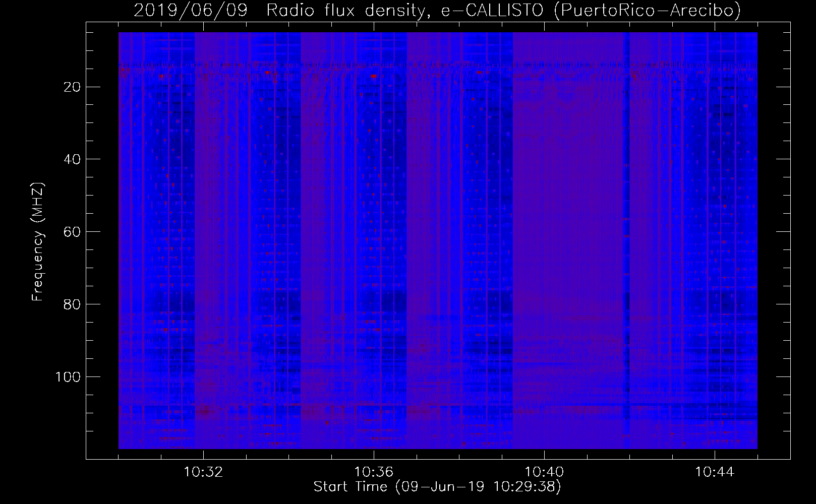The height and width of the screenshot is (504, 816).
Task: Select the 10:40 time tick label
Action: point(544,472)
